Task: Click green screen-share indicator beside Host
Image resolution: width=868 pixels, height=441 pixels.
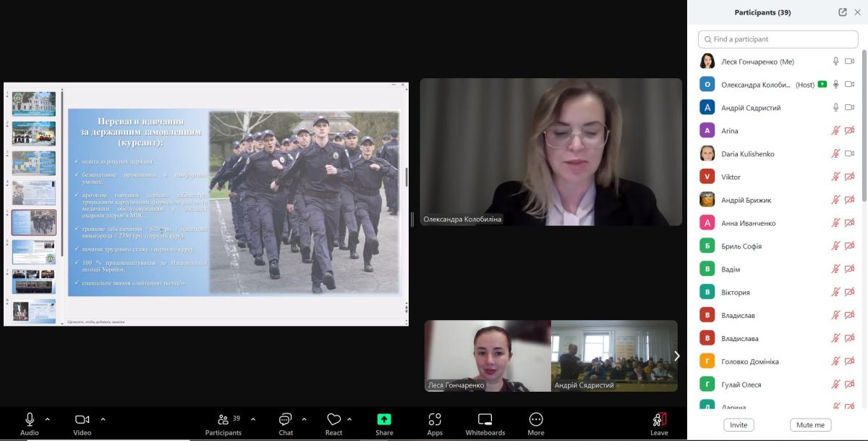Action: pyautogui.click(x=822, y=85)
